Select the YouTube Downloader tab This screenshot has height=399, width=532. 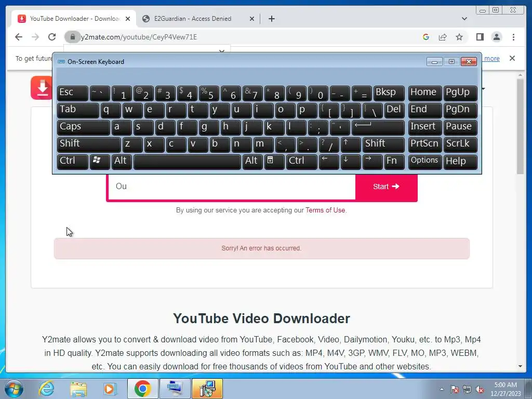coord(74,19)
